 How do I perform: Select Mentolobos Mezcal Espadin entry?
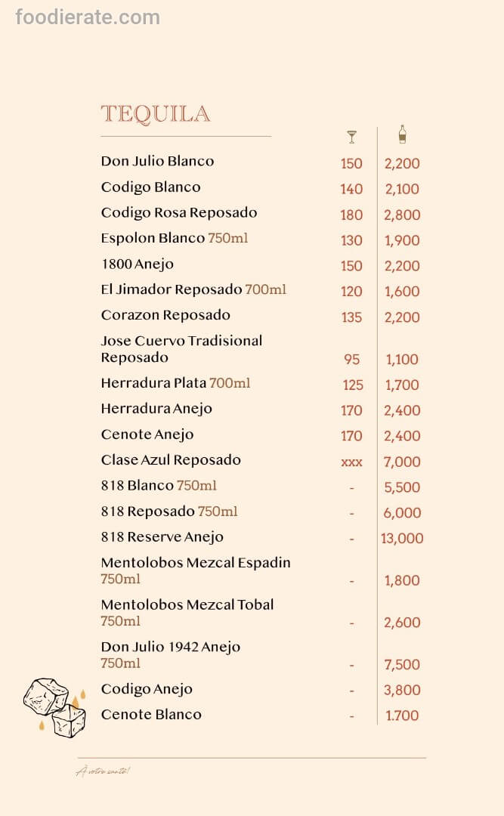point(196,570)
